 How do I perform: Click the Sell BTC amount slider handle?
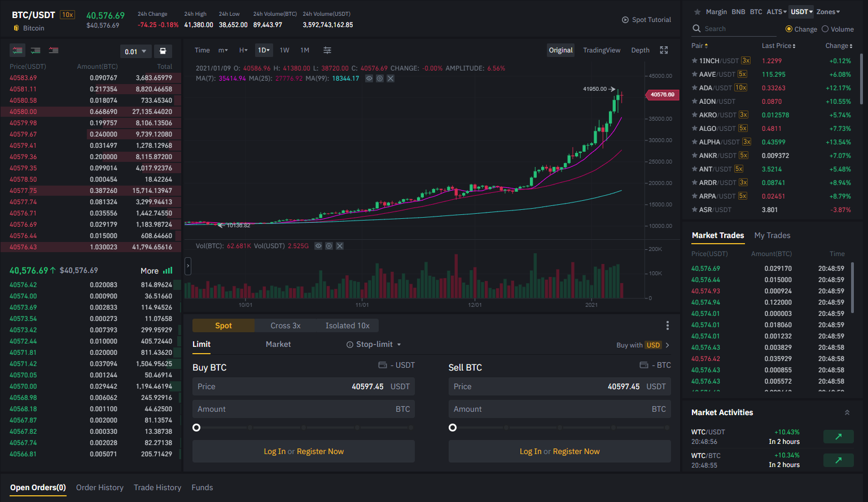(453, 428)
